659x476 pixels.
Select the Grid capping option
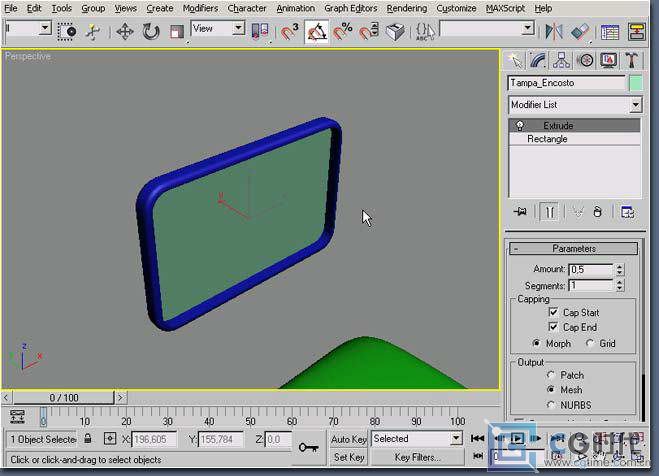590,343
